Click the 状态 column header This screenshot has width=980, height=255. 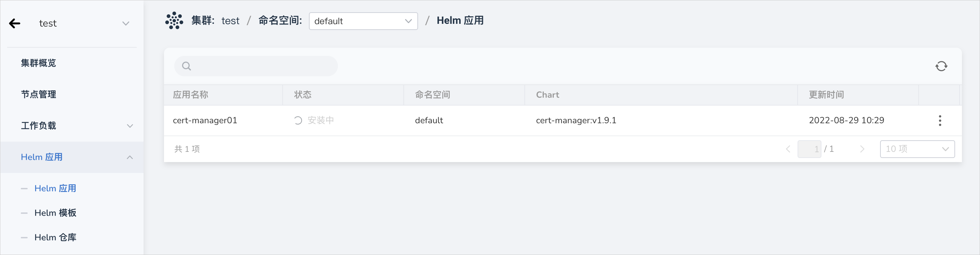[x=303, y=95]
